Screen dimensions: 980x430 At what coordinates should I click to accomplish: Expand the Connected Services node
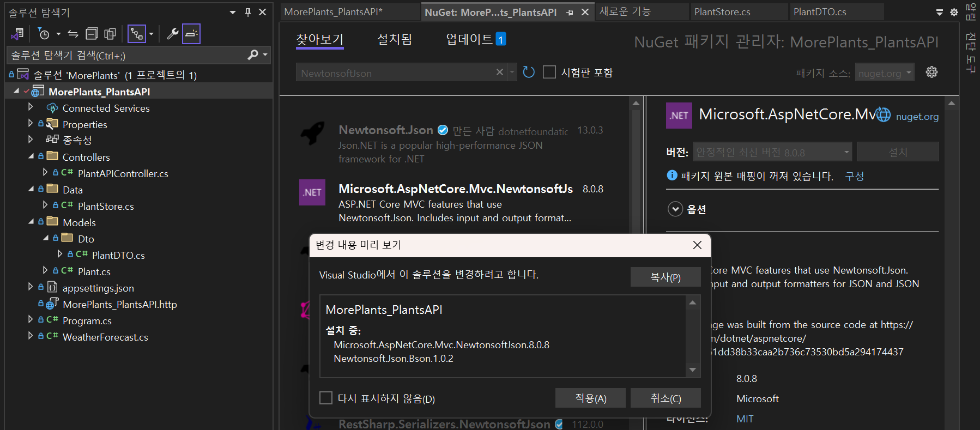click(x=31, y=107)
